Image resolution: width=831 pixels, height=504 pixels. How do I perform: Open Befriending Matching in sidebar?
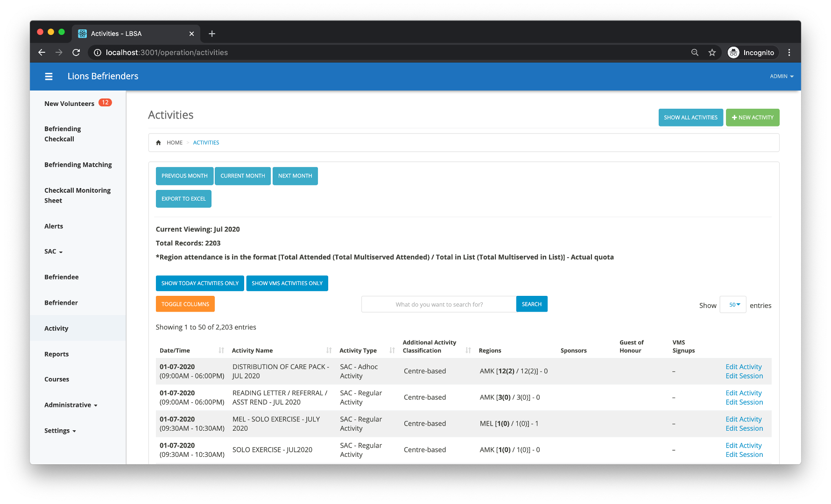pos(78,165)
